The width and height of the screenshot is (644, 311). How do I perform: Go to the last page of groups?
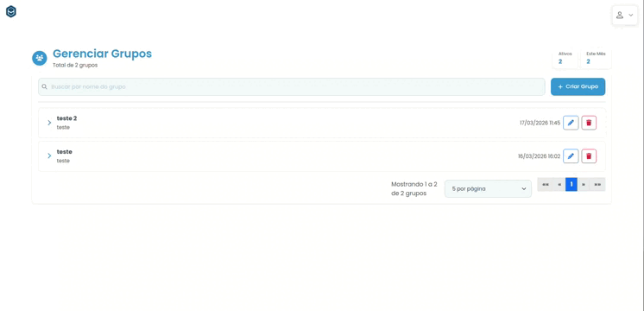tap(597, 185)
